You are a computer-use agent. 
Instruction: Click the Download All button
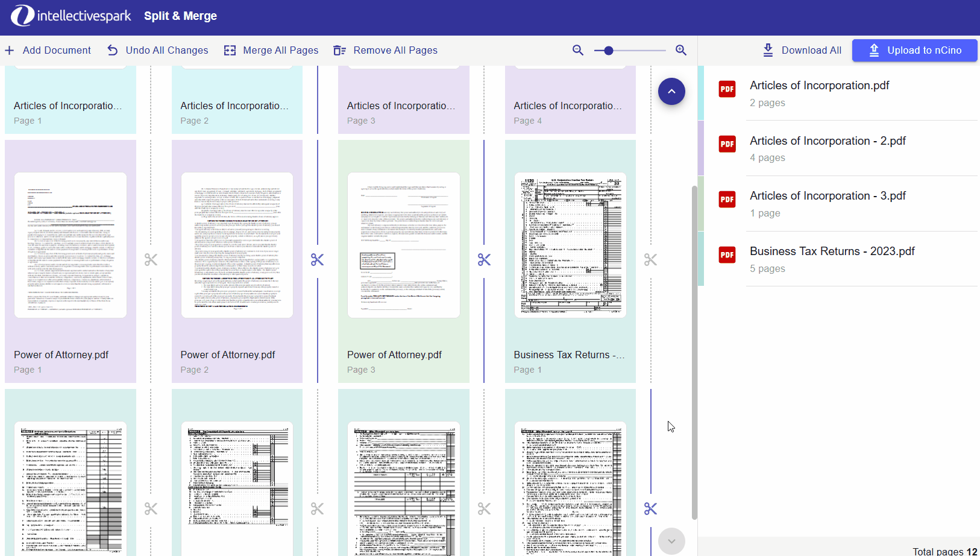click(x=802, y=50)
